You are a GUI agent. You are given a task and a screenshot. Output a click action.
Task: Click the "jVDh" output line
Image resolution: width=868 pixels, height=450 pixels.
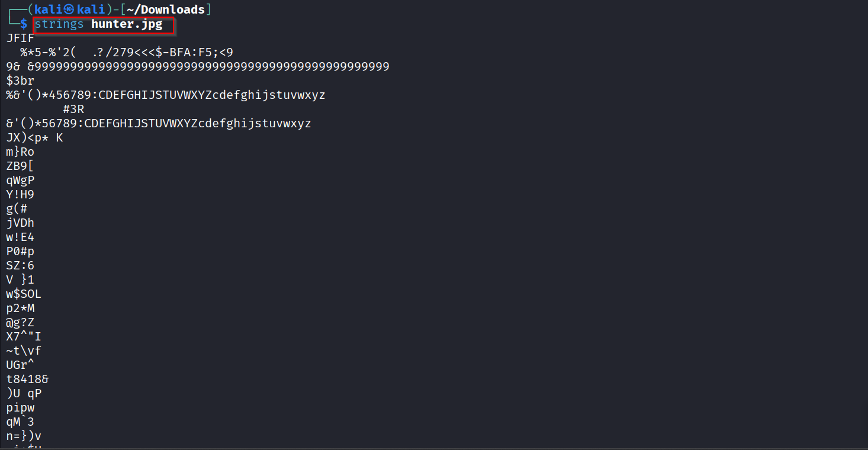pos(20,223)
